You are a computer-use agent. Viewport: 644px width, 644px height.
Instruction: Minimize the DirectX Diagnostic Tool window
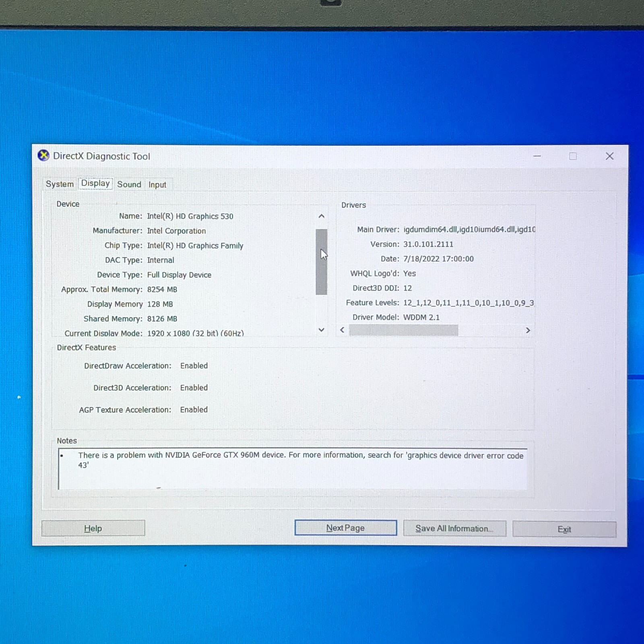click(537, 156)
